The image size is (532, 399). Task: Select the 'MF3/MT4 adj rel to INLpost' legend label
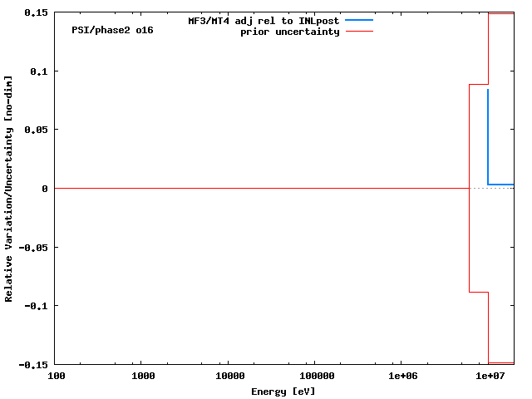(x=264, y=20)
